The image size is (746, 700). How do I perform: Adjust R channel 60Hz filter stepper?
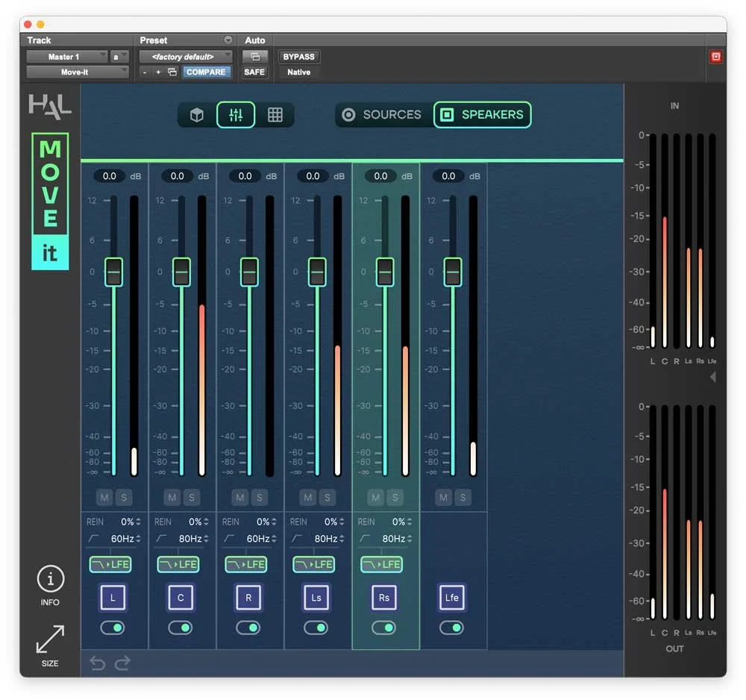(274, 539)
